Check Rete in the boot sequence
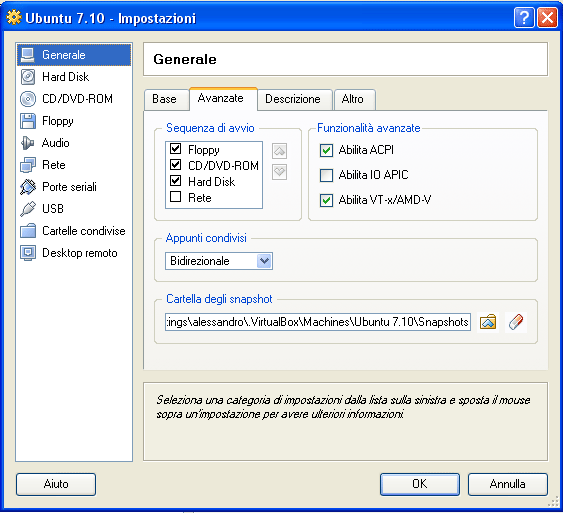Viewport: 563px width, 513px height. pyautogui.click(x=175, y=197)
